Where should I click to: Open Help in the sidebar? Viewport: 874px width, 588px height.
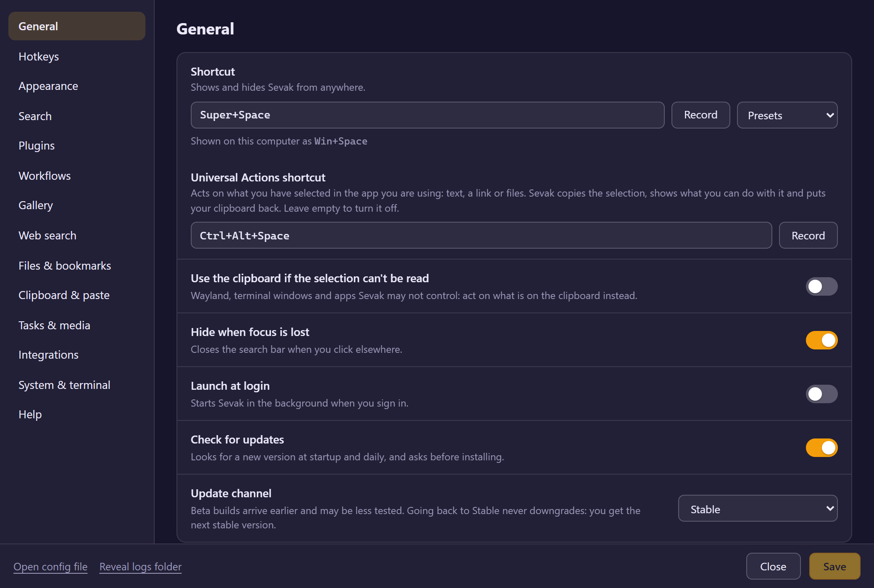(x=77, y=414)
